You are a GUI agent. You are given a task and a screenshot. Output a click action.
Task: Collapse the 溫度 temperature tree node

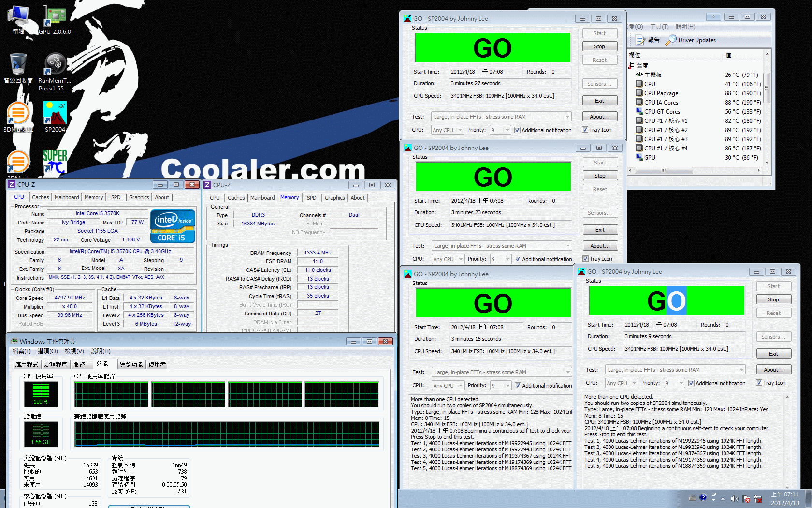point(631,65)
